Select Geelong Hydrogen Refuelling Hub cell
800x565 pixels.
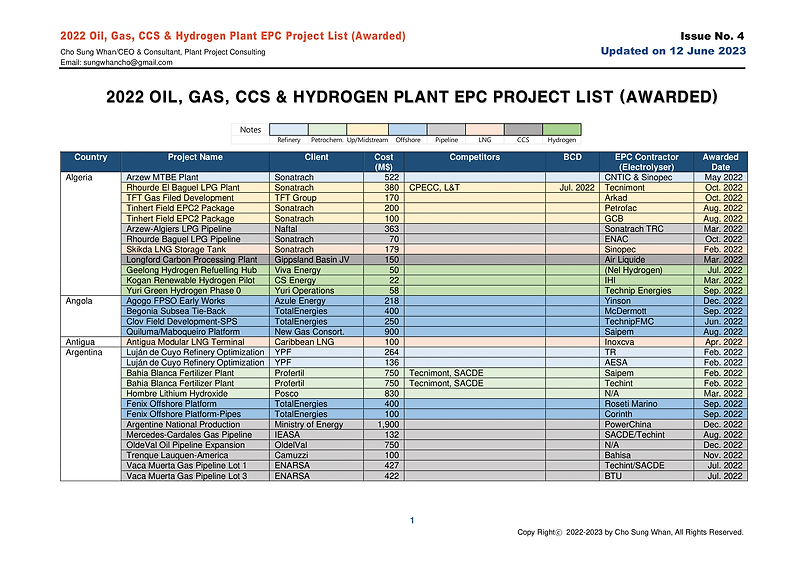pyautogui.click(x=195, y=270)
